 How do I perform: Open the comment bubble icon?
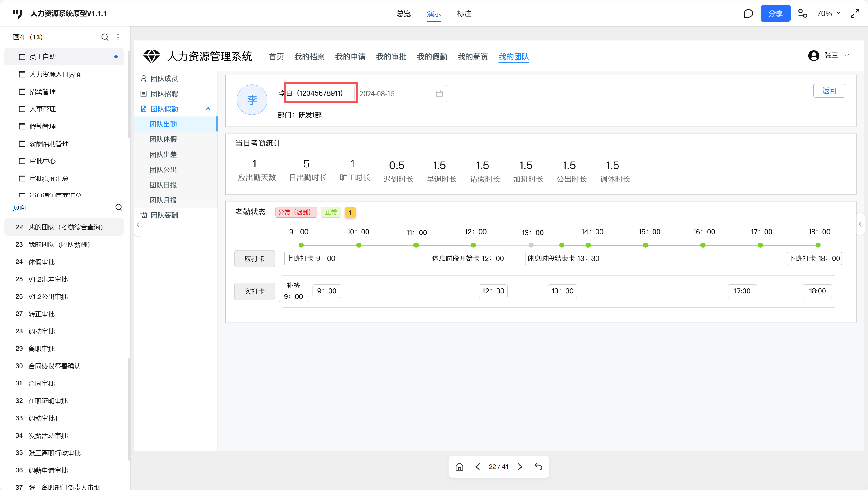[x=748, y=13]
